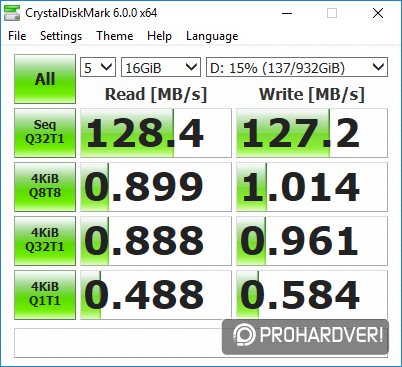Select the 4KiB Q32T1 read value 0.888
This screenshot has width=402, height=367.
[156, 241]
